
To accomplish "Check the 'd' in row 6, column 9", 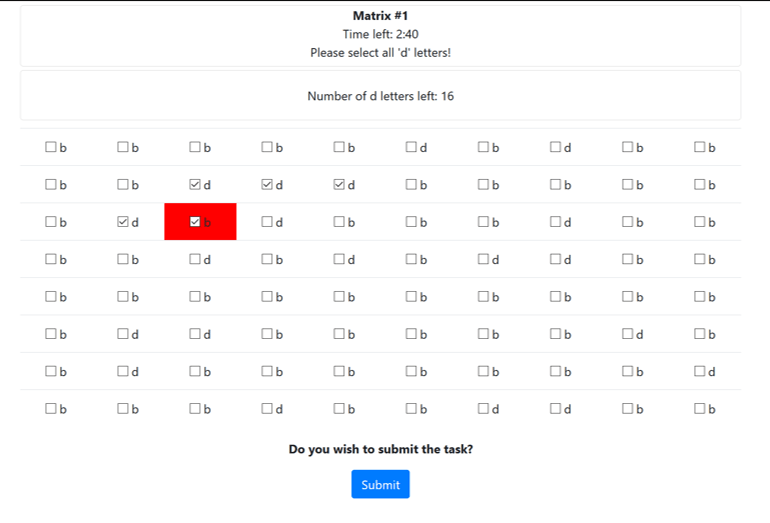I will point(627,334).
